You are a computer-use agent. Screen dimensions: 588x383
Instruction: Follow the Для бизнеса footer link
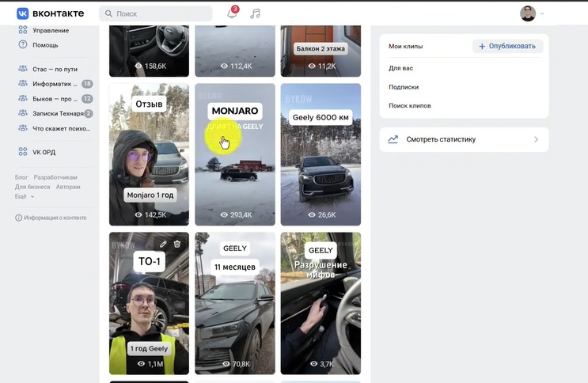pos(32,187)
